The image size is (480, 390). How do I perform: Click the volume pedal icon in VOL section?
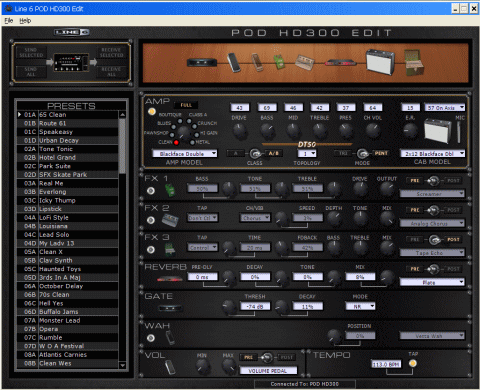click(170, 367)
